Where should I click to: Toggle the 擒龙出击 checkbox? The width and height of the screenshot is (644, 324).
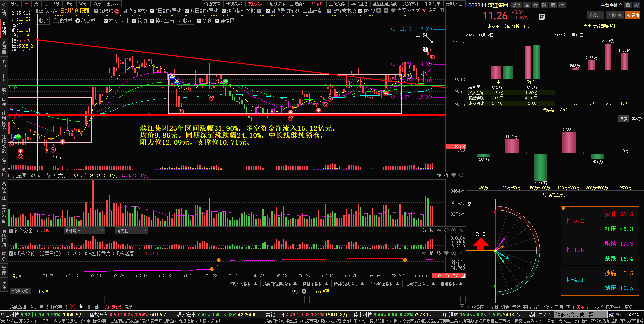point(152,21)
